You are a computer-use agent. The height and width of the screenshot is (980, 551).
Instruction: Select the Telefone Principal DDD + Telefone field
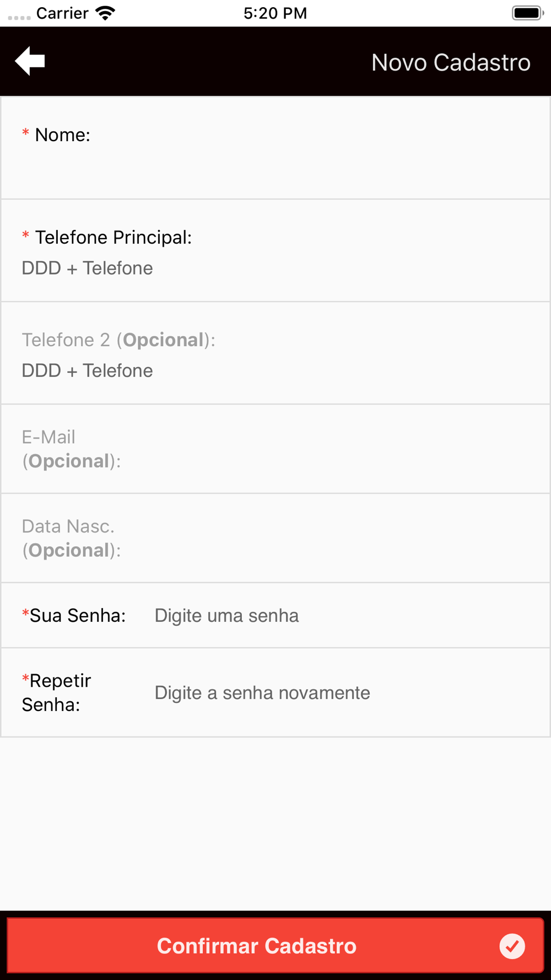point(275,268)
